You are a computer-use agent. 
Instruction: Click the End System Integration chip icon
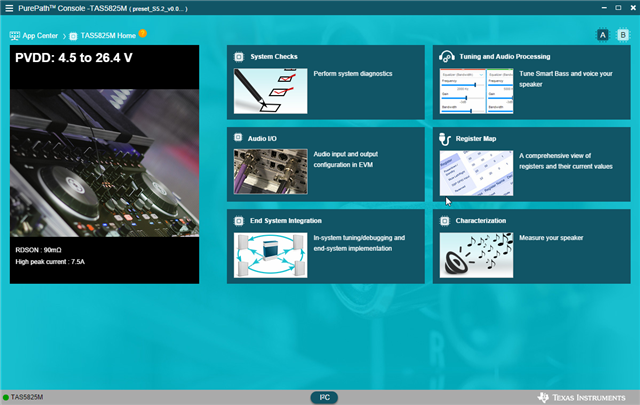(x=239, y=221)
